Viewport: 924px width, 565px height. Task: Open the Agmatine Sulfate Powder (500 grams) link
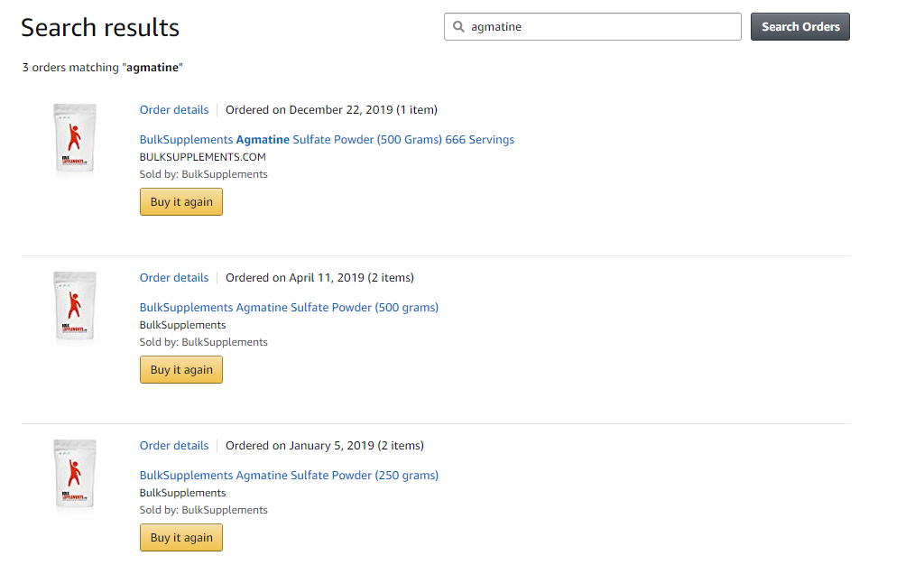click(289, 308)
